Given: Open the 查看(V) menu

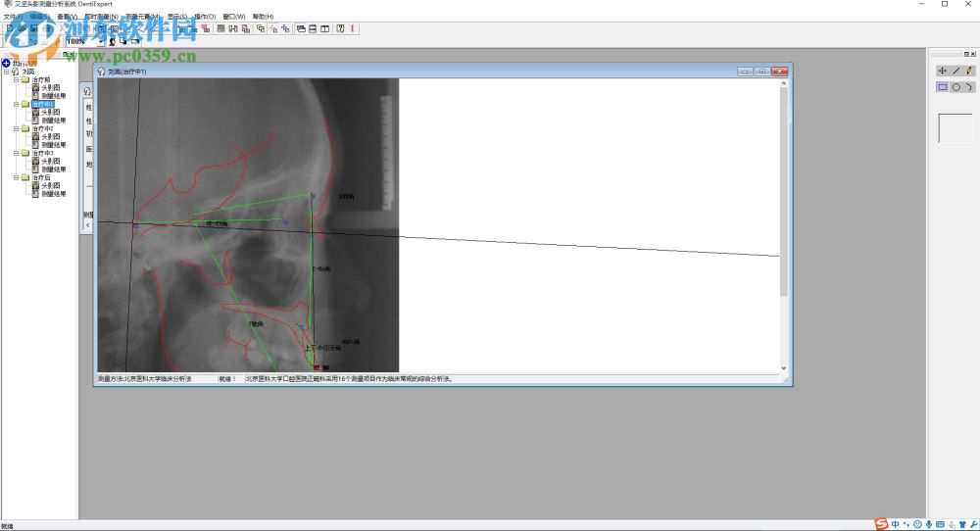Looking at the screenshot, I should (x=67, y=17).
